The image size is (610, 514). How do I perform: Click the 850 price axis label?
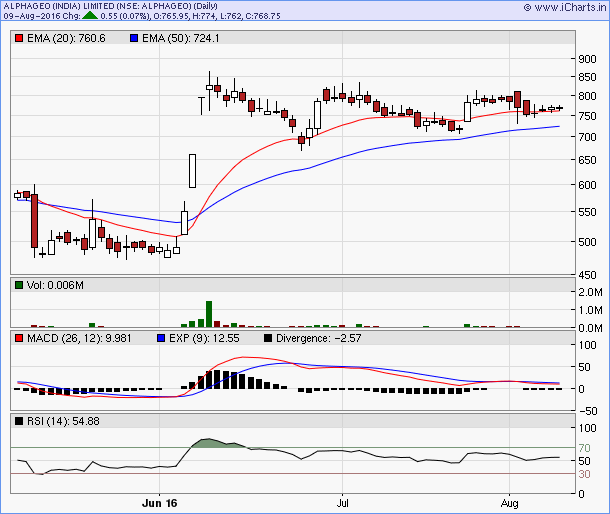pos(587,77)
